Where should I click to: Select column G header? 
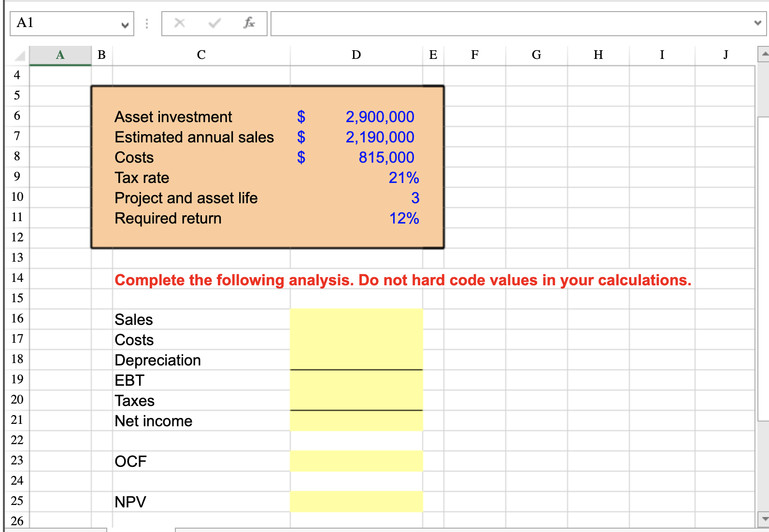point(537,55)
